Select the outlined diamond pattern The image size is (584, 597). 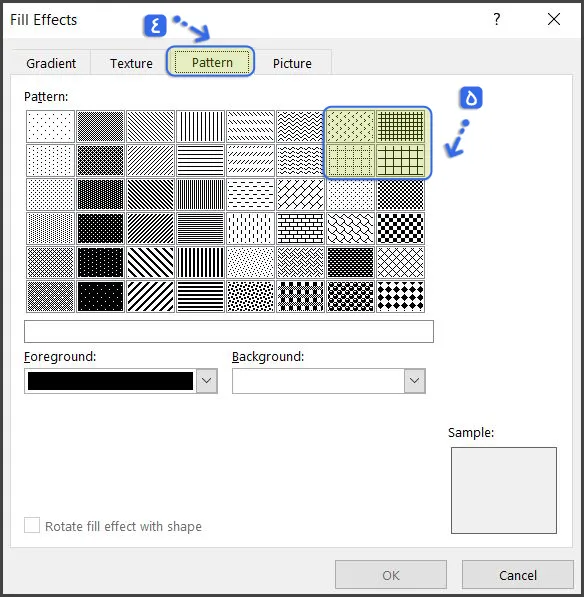401,262
